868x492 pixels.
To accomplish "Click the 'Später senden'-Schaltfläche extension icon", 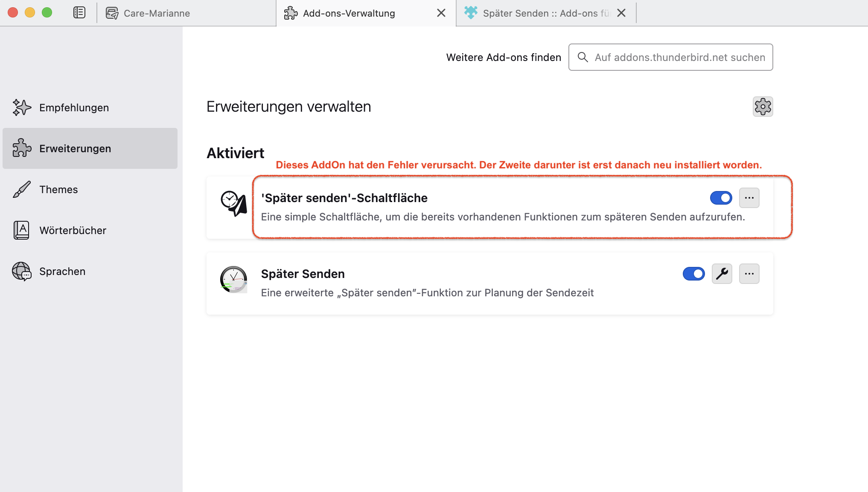I will tap(233, 204).
